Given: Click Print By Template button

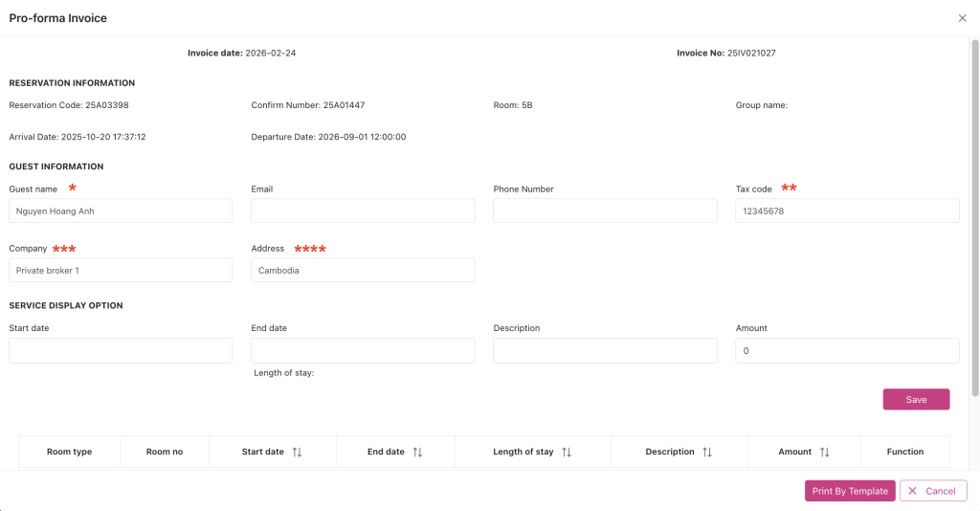Looking at the screenshot, I should pyautogui.click(x=850, y=491).
